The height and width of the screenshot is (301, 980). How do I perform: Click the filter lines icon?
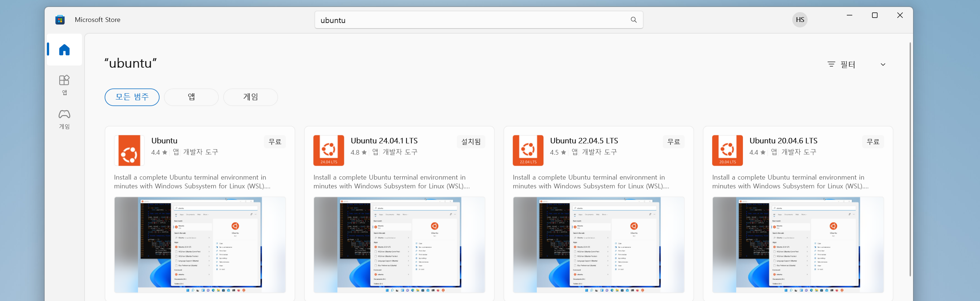(x=831, y=65)
